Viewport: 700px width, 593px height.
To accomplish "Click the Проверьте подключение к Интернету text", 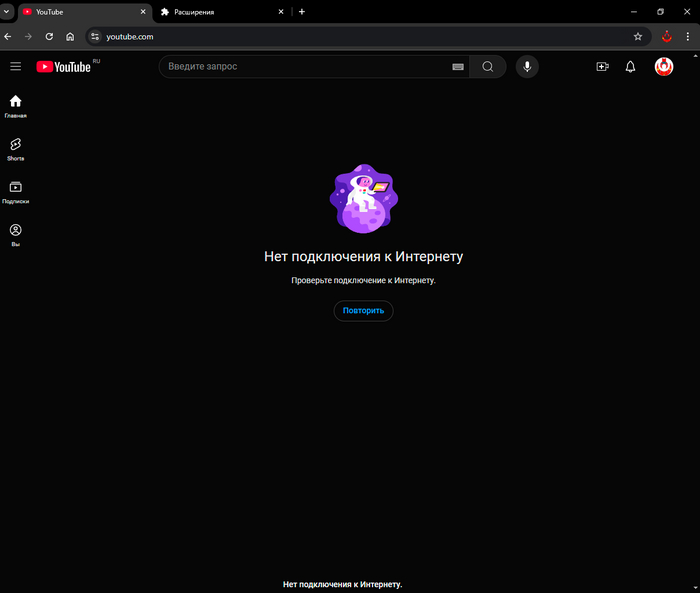I will (363, 280).
